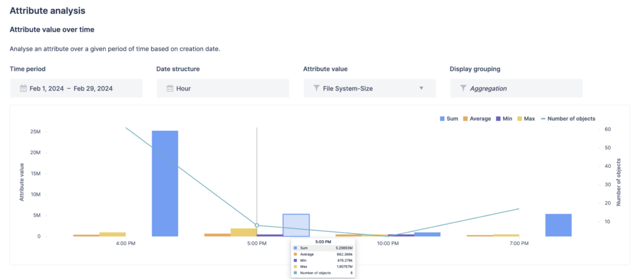Click the yellow Max bar at 5:00 PM

tap(243, 232)
